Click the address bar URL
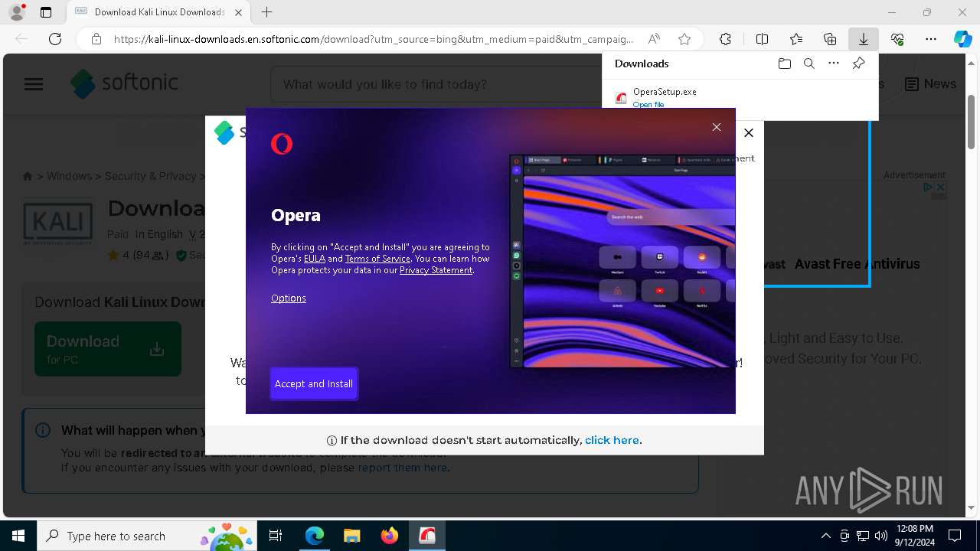The height and width of the screenshot is (551, 980). (374, 39)
